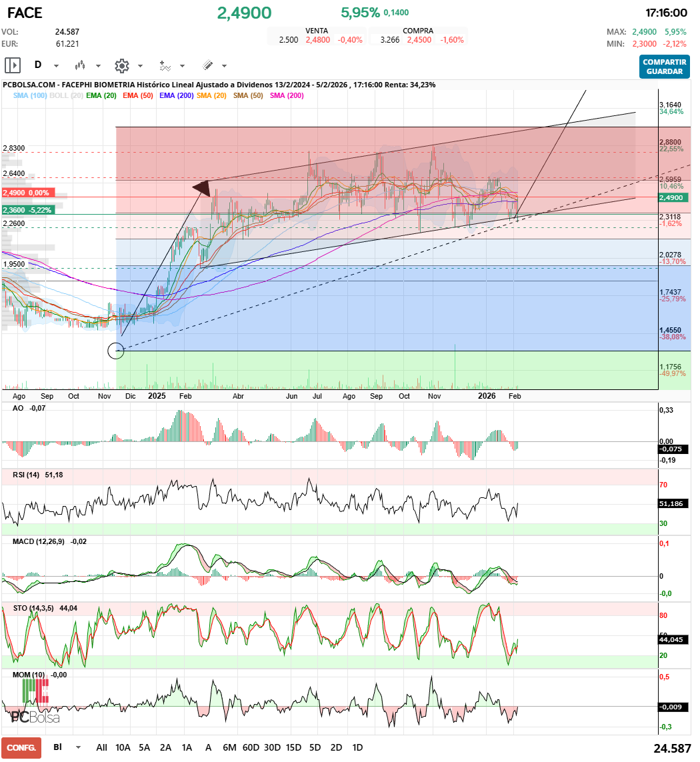Open the candlestick chart style icon
The image size is (700, 762).
pyautogui.click(x=80, y=65)
